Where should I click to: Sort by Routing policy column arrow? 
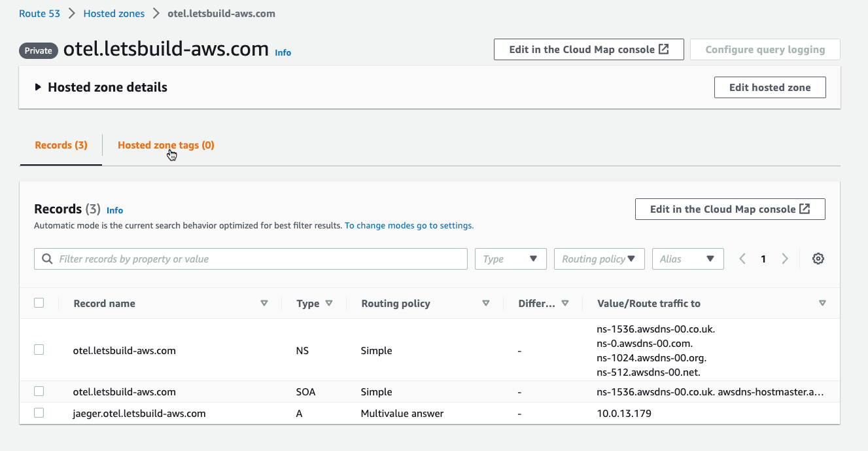486,303
